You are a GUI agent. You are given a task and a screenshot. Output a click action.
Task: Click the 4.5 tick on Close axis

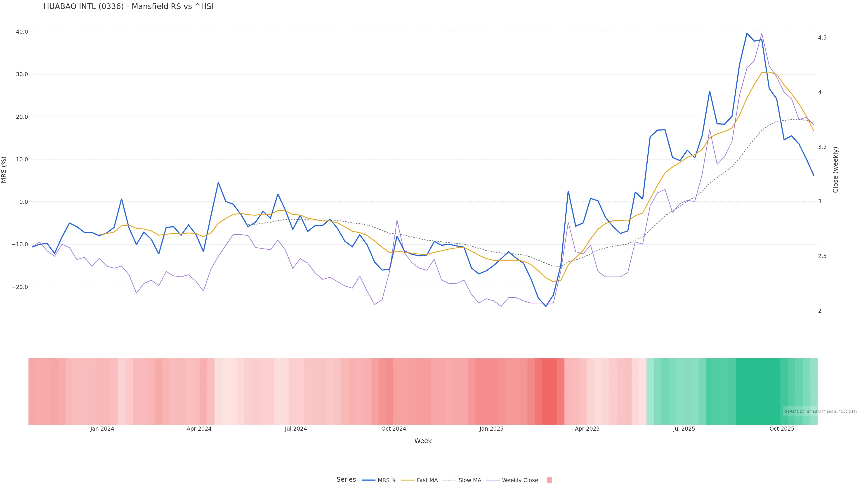(822, 38)
